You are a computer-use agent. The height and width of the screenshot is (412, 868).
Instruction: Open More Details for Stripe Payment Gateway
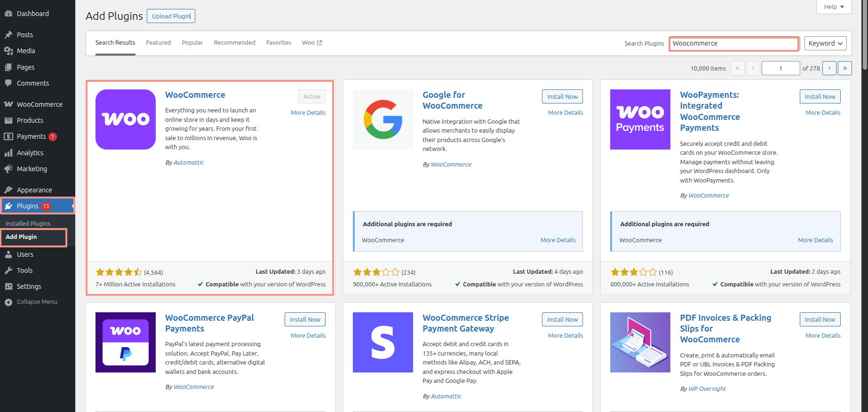565,336
